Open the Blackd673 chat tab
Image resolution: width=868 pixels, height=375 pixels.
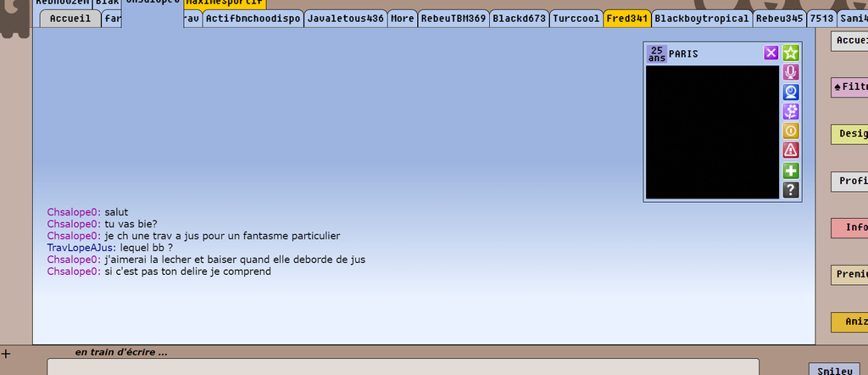tap(520, 19)
